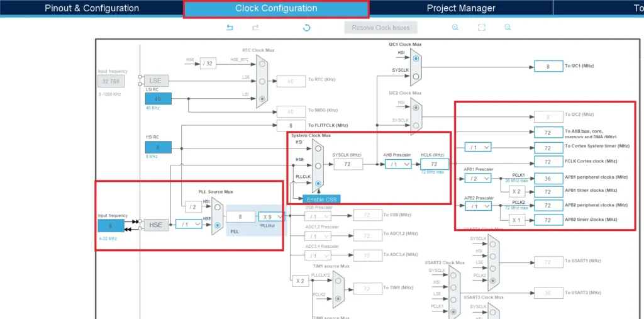Select HSI for I2C1 Clock Mux
644x319 pixels.
(416, 59)
